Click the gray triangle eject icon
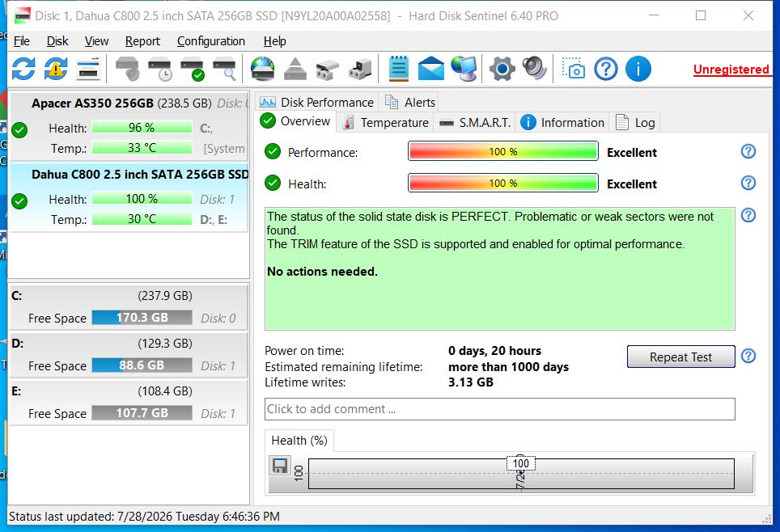This screenshot has height=532, width=780. pyautogui.click(x=295, y=69)
